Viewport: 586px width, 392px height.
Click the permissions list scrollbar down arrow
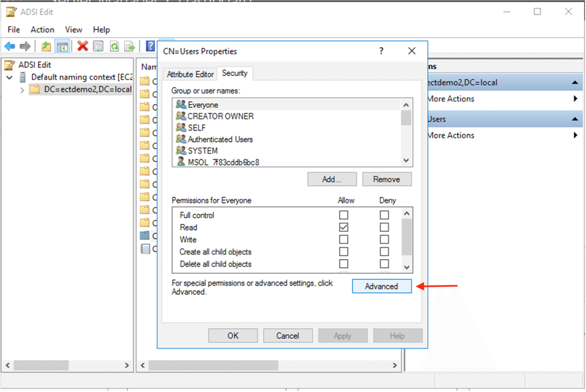tap(407, 267)
